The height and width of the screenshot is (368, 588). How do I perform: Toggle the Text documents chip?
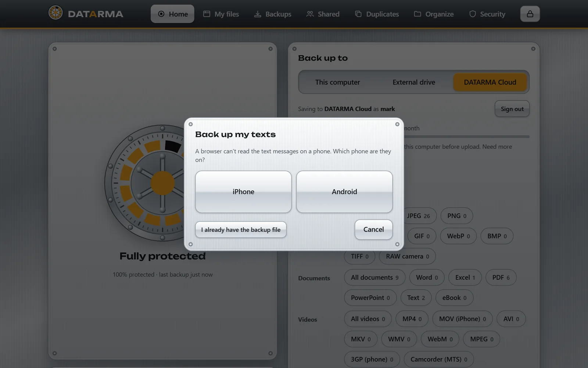(x=416, y=298)
